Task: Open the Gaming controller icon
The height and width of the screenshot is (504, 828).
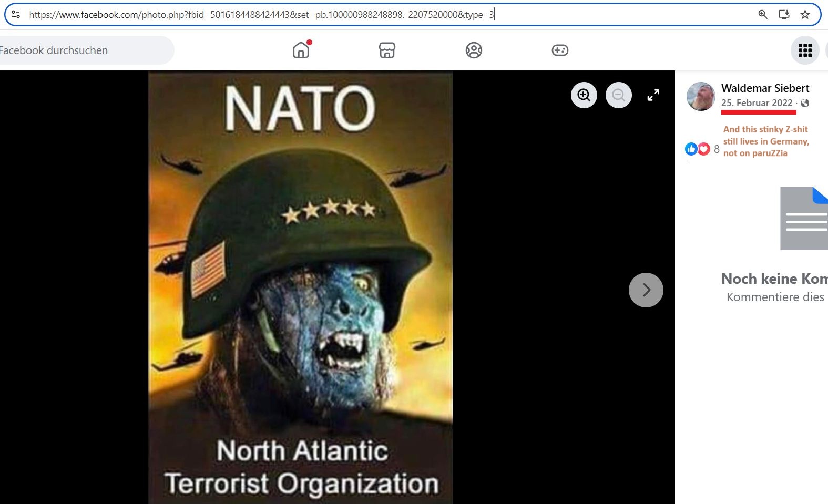Action: click(x=560, y=50)
